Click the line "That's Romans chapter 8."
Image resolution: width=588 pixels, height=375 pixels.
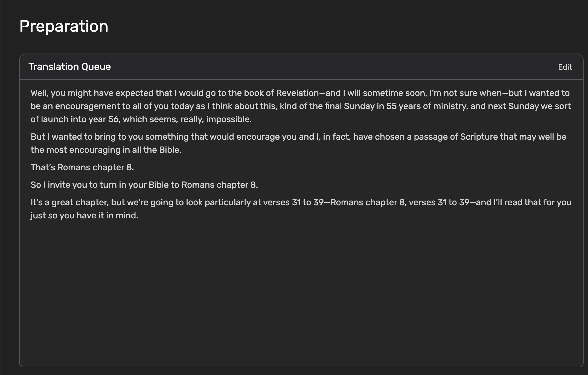82,167
